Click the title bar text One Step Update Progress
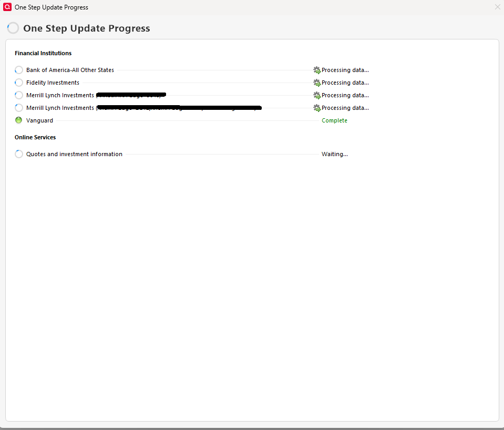The width and height of the screenshot is (504, 430). tap(52, 7)
